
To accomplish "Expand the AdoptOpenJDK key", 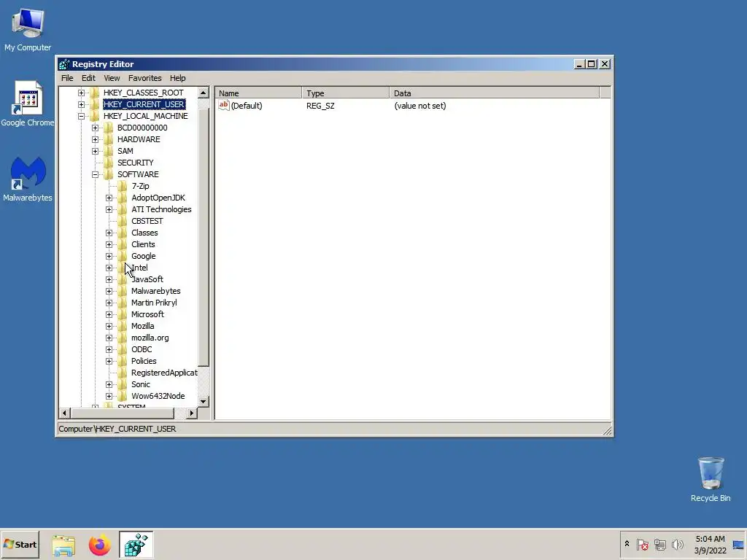I will tap(109, 198).
